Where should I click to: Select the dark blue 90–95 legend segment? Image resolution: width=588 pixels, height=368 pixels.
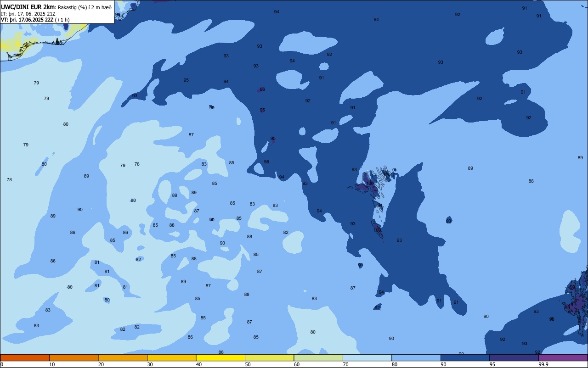click(465, 357)
